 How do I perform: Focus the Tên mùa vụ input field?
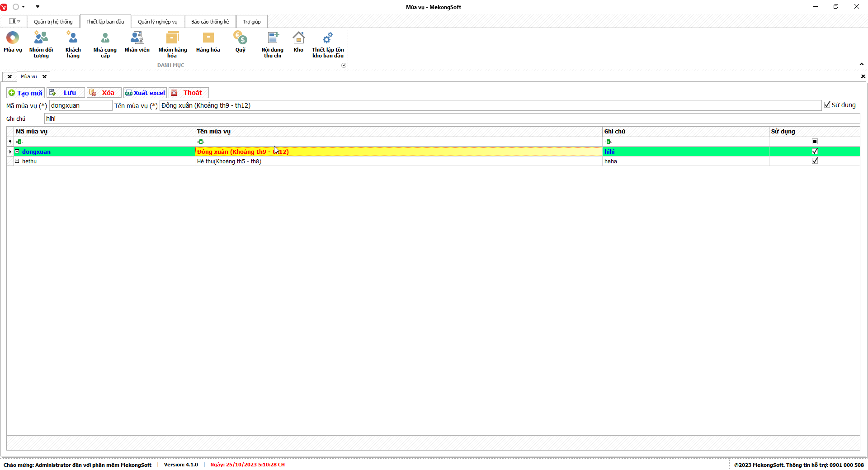[x=491, y=105]
